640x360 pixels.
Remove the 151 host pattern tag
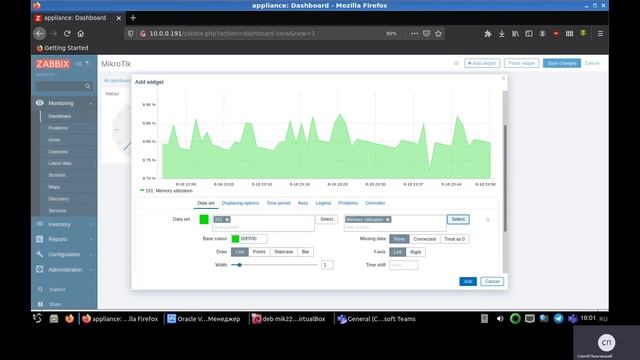227,220
